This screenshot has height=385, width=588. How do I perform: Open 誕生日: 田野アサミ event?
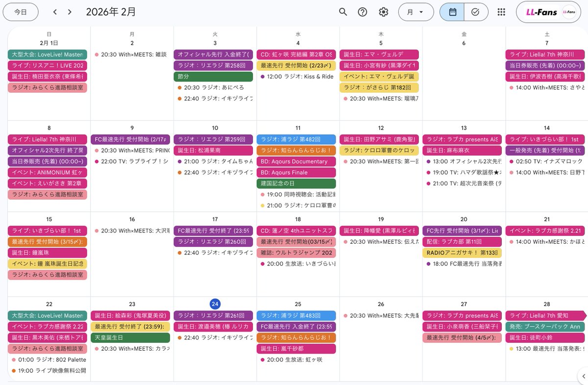(379, 139)
